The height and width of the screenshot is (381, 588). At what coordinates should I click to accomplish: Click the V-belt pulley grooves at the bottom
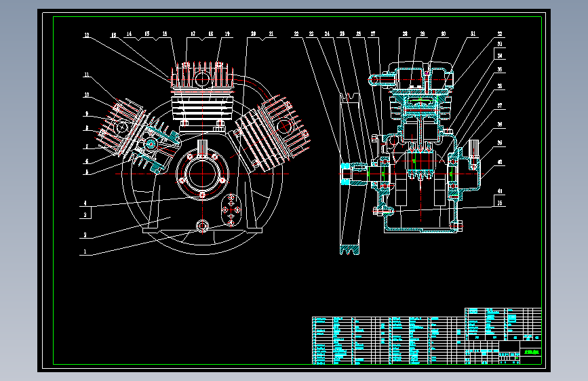pyautogui.click(x=349, y=249)
